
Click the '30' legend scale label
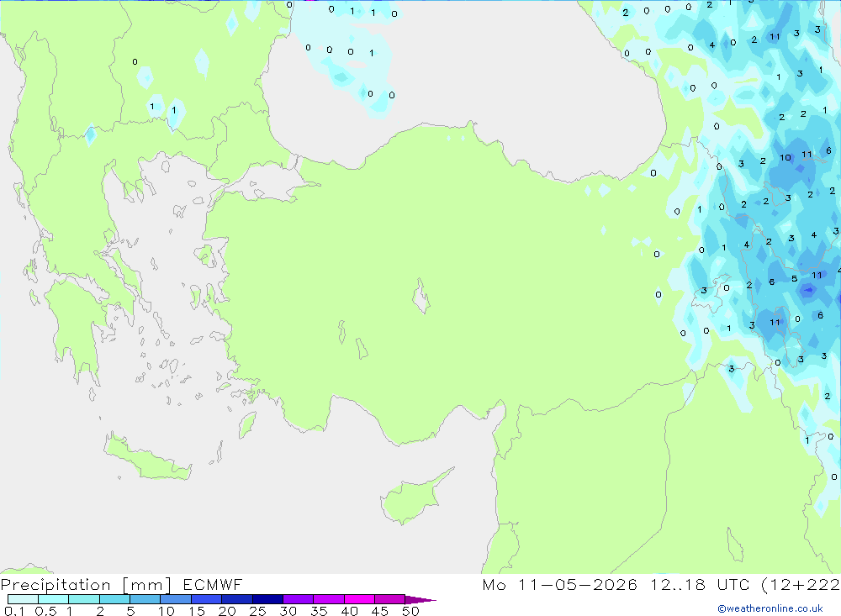click(288, 611)
